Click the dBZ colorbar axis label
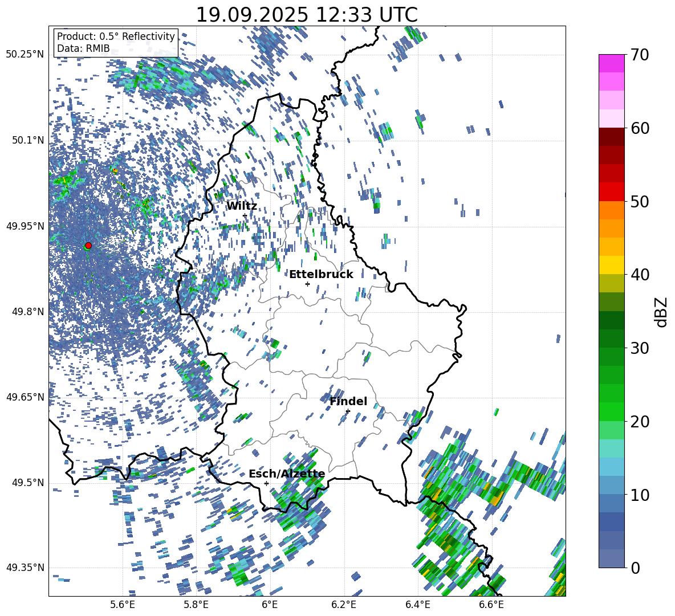 [x=662, y=312]
